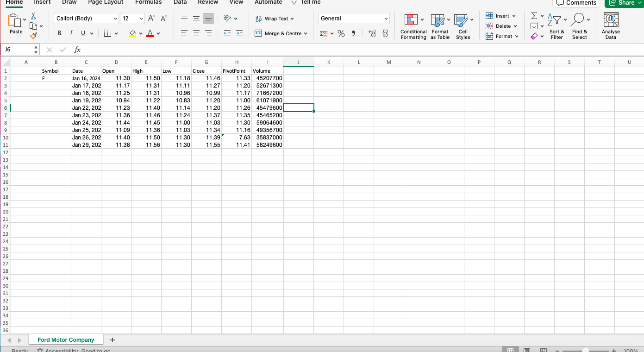Click Sort & Filter
The width and height of the screenshot is (644, 352).
point(556,26)
